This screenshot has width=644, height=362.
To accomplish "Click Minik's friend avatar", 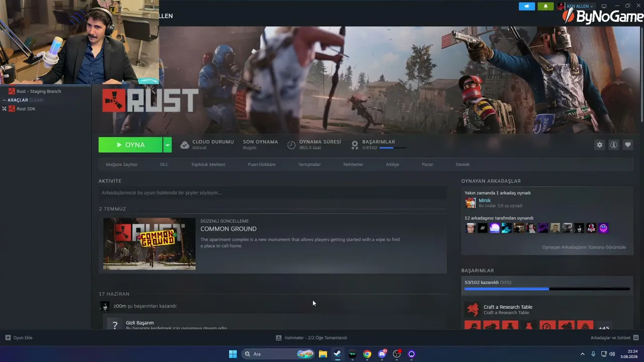I will click(x=470, y=203).
